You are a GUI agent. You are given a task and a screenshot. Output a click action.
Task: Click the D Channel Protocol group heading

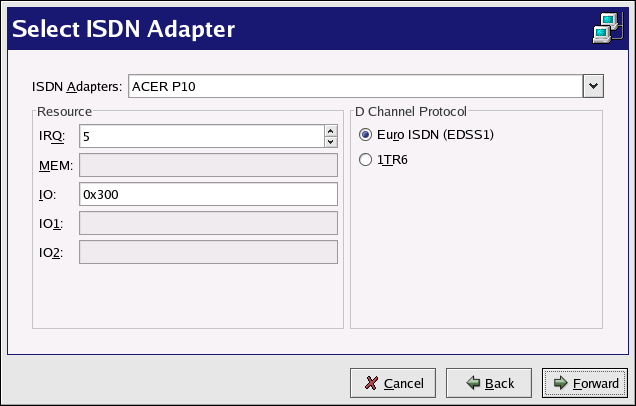click(x=411, y=111)
